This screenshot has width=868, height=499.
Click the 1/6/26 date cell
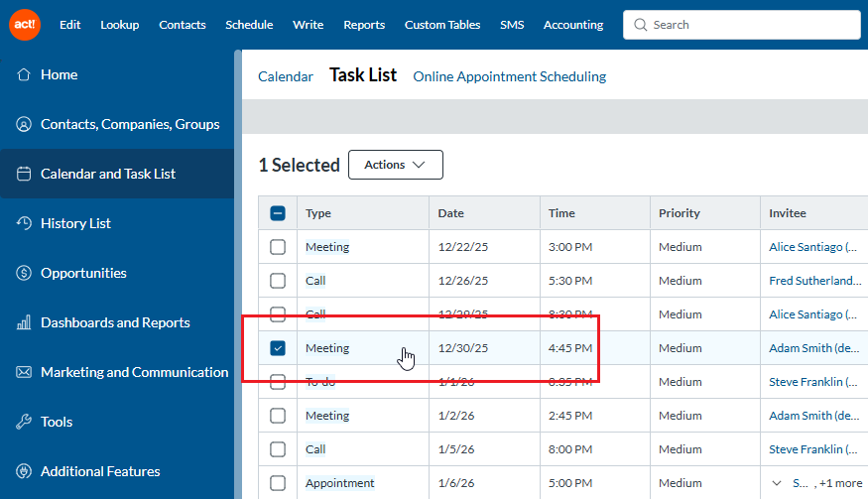(456, 483)
